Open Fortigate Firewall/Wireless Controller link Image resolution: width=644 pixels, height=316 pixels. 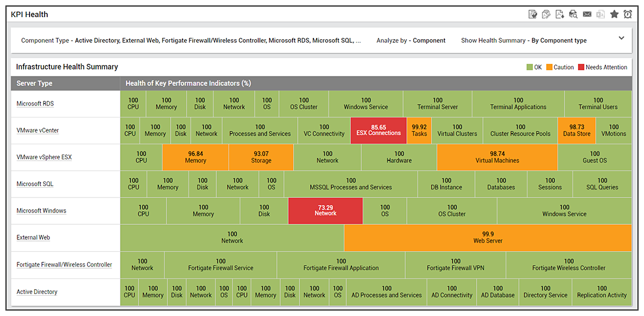[x=64, y=265]
